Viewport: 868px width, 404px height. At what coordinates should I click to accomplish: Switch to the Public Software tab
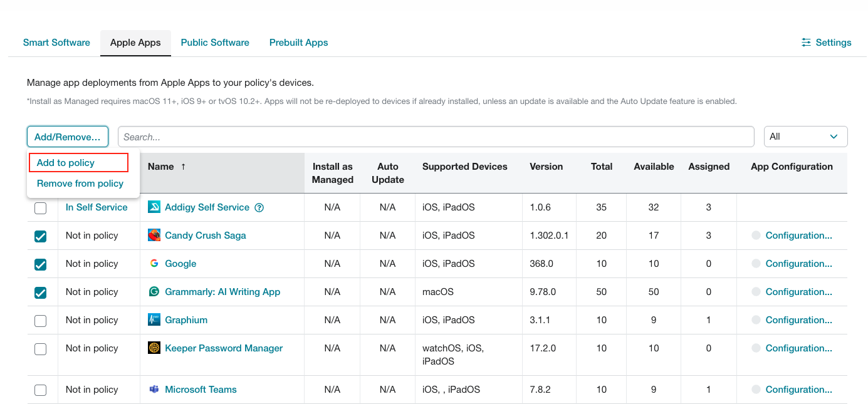(x=215, y=43)
